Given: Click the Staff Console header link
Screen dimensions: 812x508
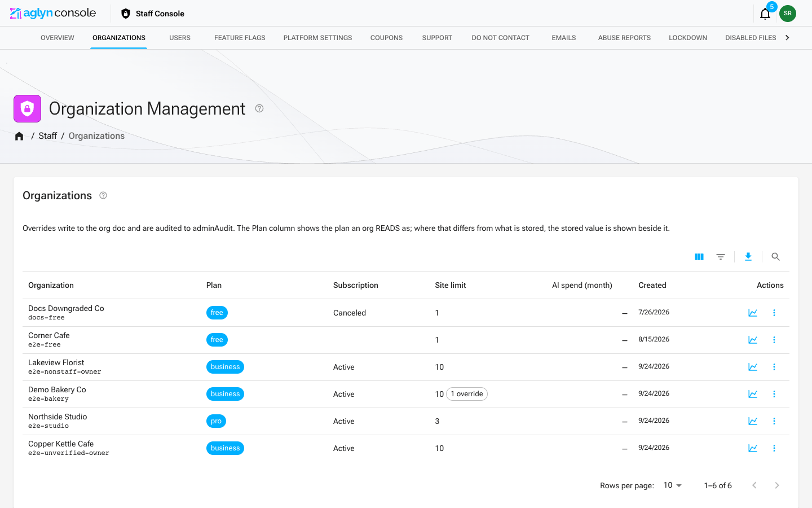Looking at the screenshot, I should [153, 14].
